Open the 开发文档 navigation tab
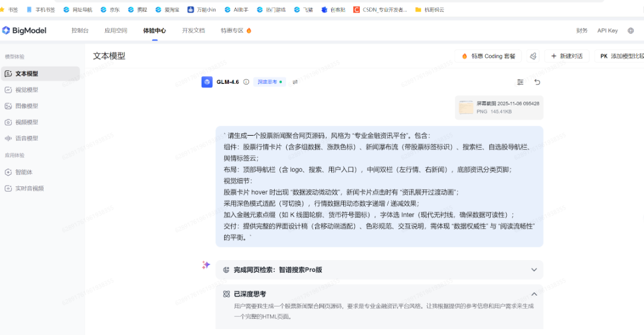 [193, 30]
